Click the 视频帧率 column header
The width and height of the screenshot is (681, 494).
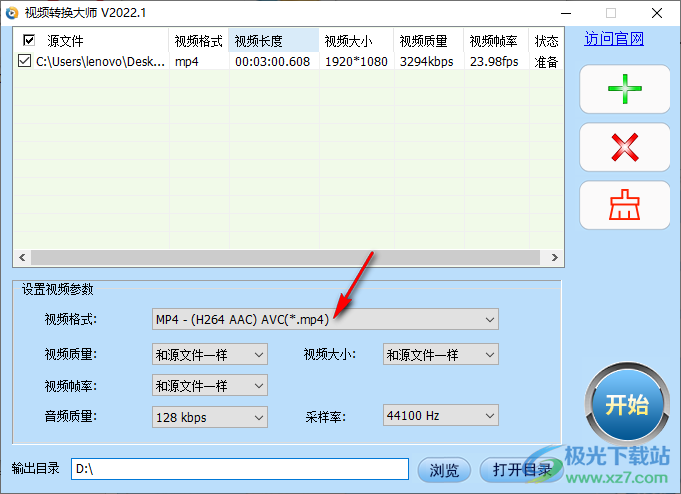pyautogui.click(x=496, y=41)
